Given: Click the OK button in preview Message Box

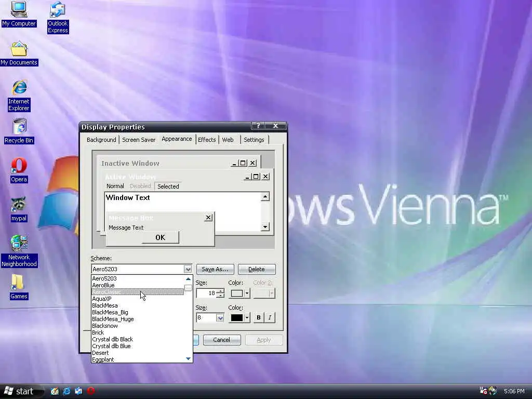Looking at the screenshot, I should tap(160, 237).
